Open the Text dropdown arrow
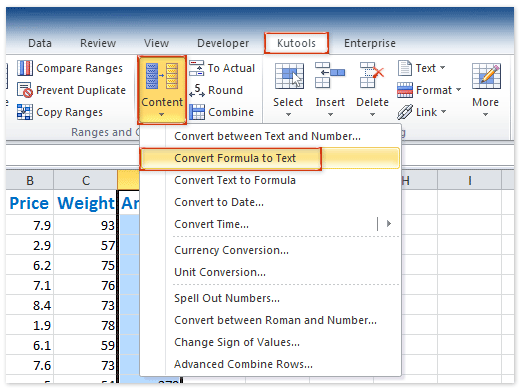 (x=443, y=68)
